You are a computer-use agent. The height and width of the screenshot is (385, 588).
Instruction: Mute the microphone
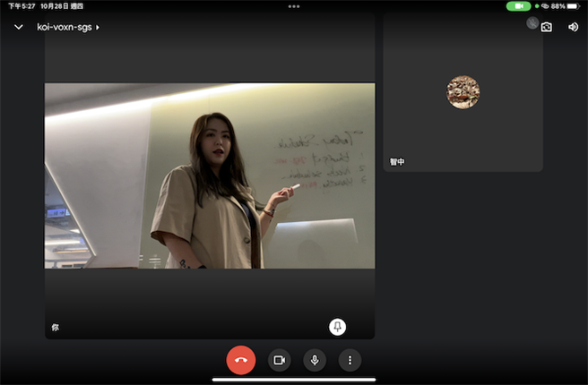pyautogui.click(x=315, y=360)
